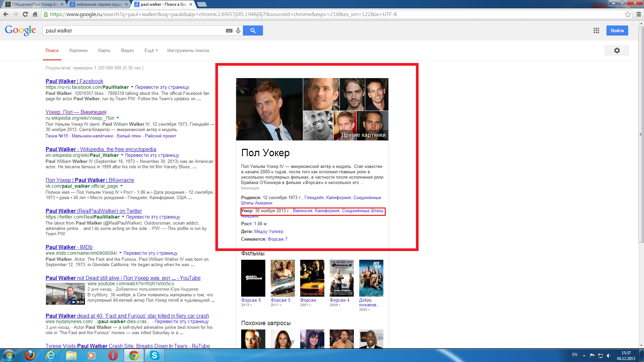644x362 pixels.
Task: Open the Chrome menu hamburger icon
Action: pyautogui.click(x=639, y=14)
